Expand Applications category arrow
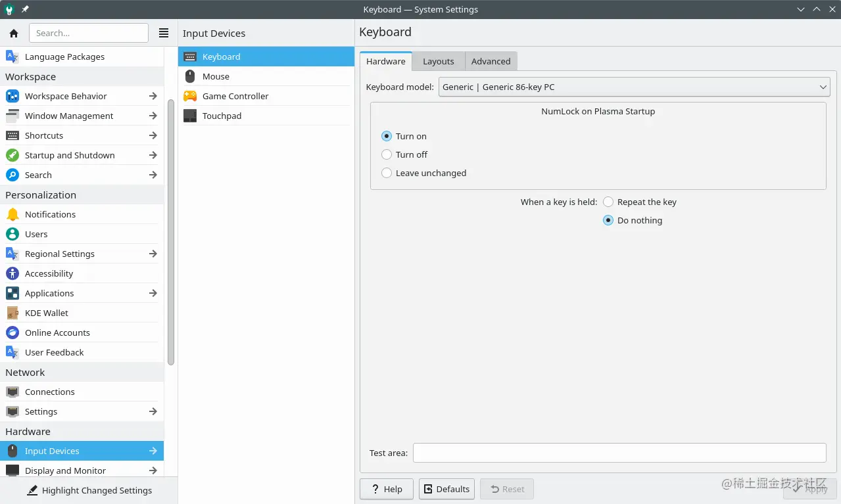The width and height of the screenshot is (841, 504). [x=153, y=293]
